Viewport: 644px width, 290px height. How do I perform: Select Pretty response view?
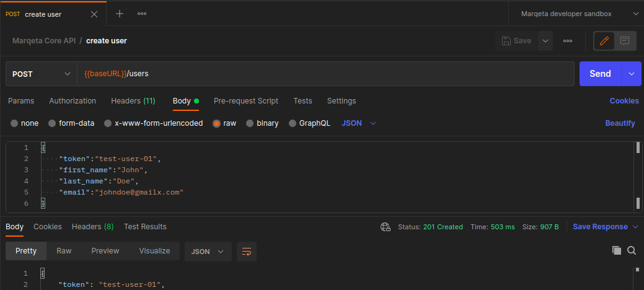[x=26, y=251]
